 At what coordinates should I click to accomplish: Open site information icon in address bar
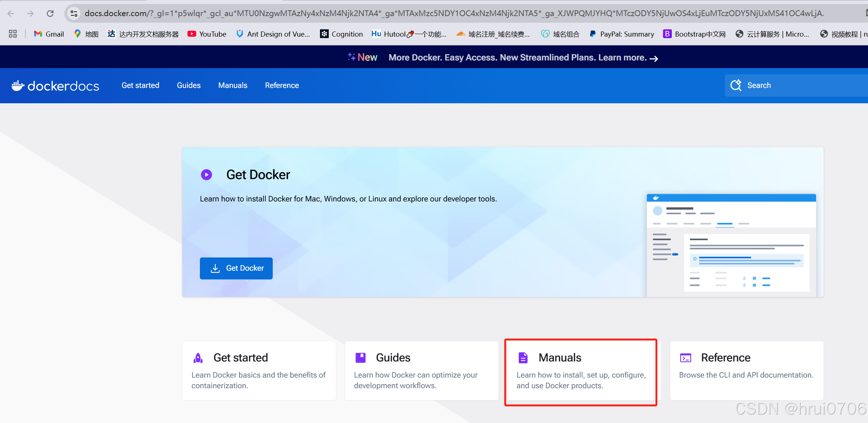tap(74, 14)
